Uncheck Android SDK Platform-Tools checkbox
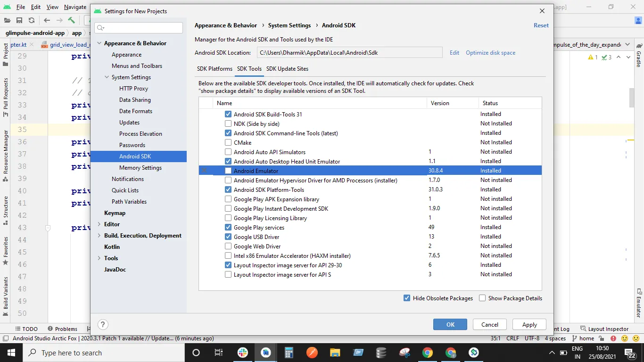The height and width of the screenshot is (362, 644). pos(228,189)
